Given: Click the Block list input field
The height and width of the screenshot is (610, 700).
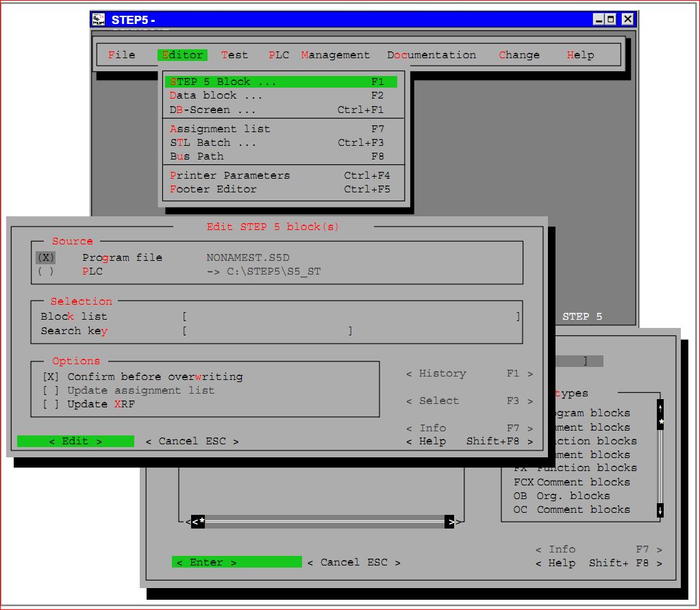Looking at the screenshot, I should pos(351,317).
